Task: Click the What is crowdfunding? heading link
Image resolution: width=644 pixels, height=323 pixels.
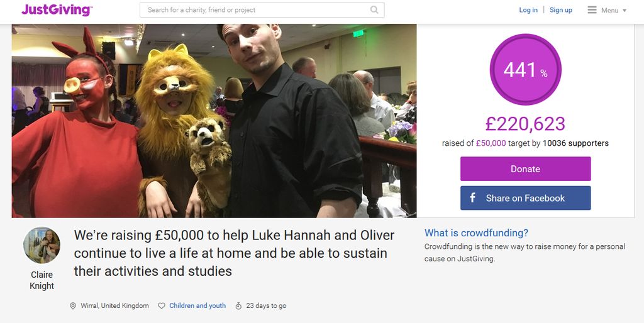Action: point(477,233)
